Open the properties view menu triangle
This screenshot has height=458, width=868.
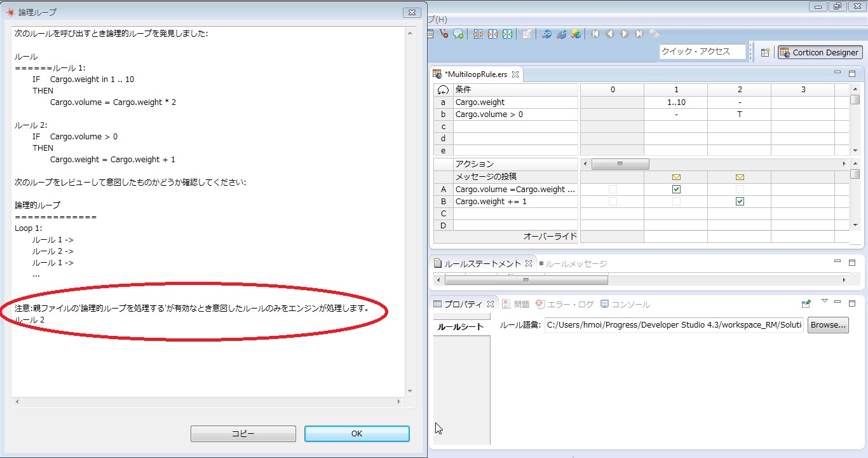pos(825,301)
